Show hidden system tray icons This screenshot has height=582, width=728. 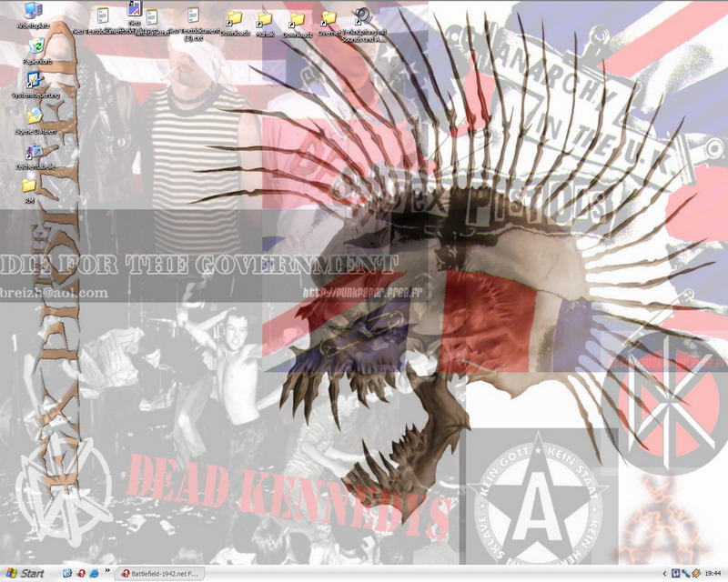click(664, 574)
